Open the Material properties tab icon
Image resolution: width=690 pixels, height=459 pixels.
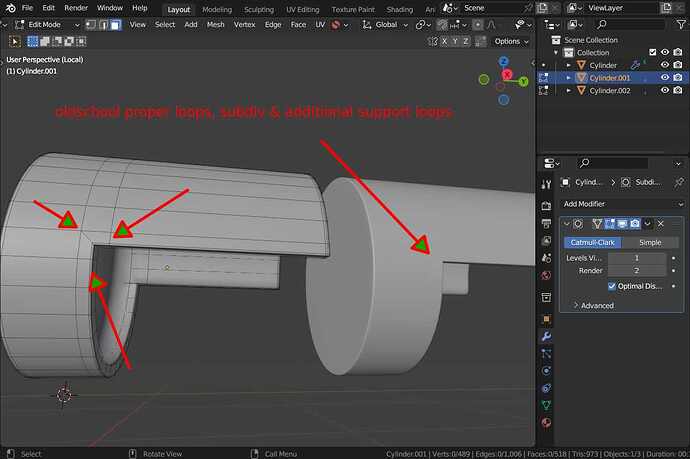click(546, 422)
